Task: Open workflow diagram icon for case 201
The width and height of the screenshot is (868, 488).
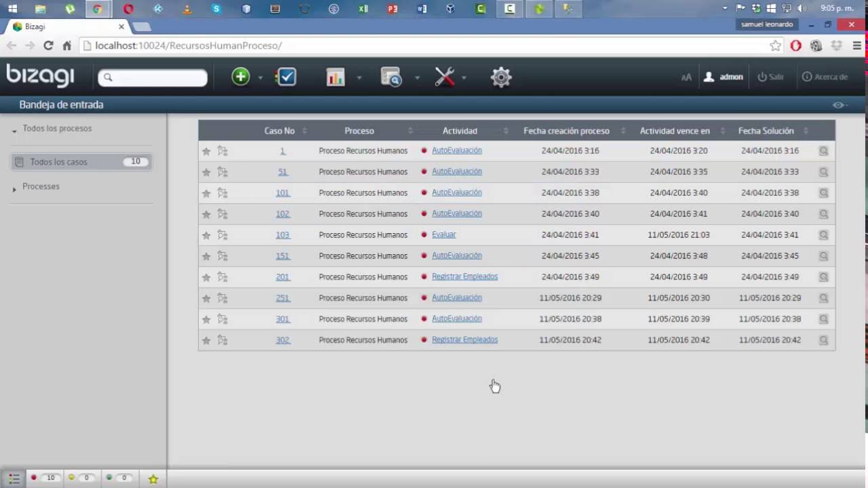Action: point(222,277)
